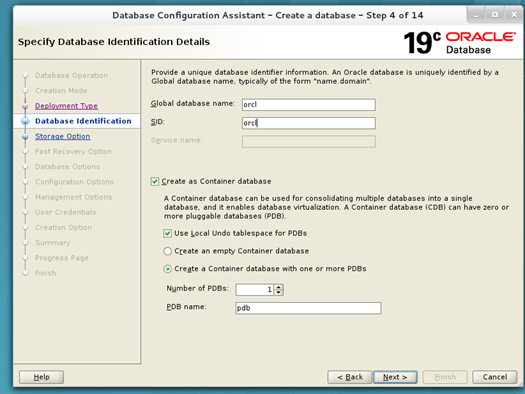Viewport: 525px width, 394px height.
Task: Click the Storage Option step bullet icon
Action: (x=25, y=137)
